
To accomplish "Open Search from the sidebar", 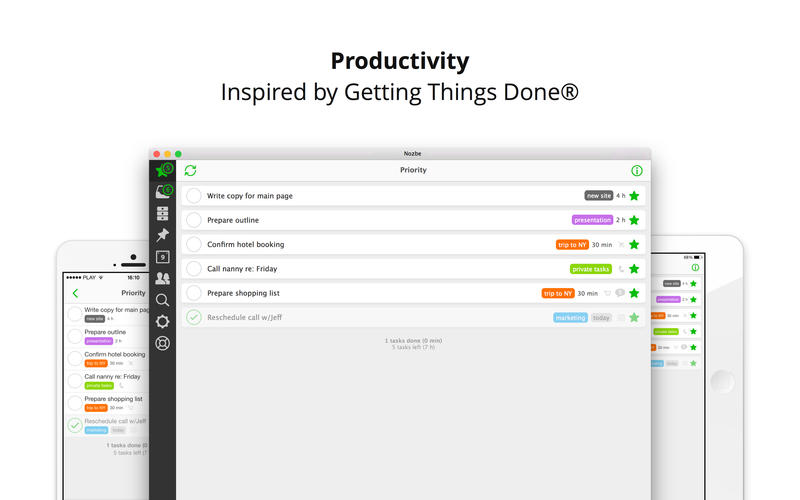I will tap(162, 299).
